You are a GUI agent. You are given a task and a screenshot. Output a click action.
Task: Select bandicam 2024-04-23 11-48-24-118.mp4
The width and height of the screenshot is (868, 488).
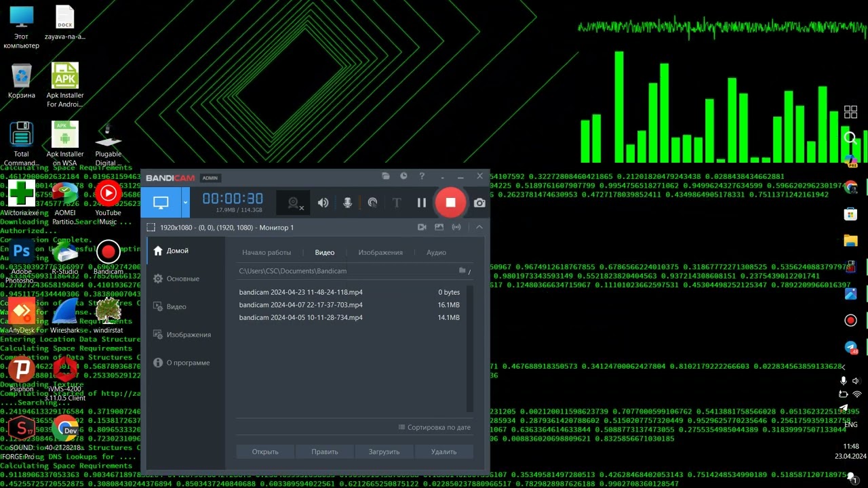(349, 292)
